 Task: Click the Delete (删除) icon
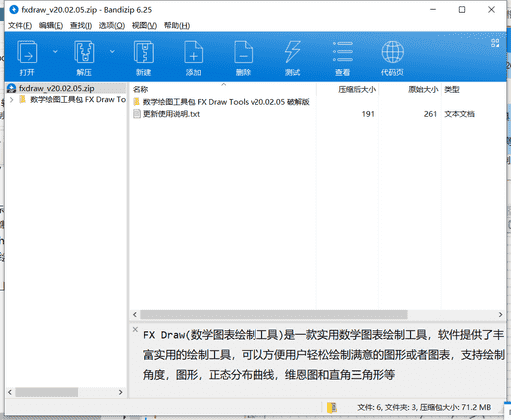coord(243,52)
